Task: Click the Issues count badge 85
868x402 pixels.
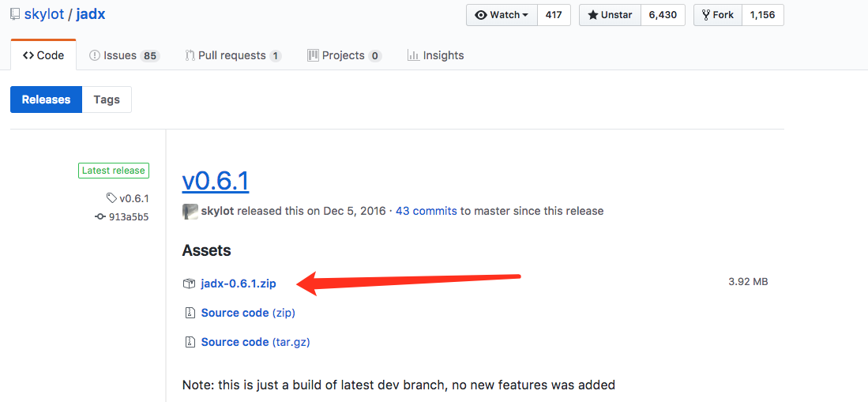Action: (149, 56)
